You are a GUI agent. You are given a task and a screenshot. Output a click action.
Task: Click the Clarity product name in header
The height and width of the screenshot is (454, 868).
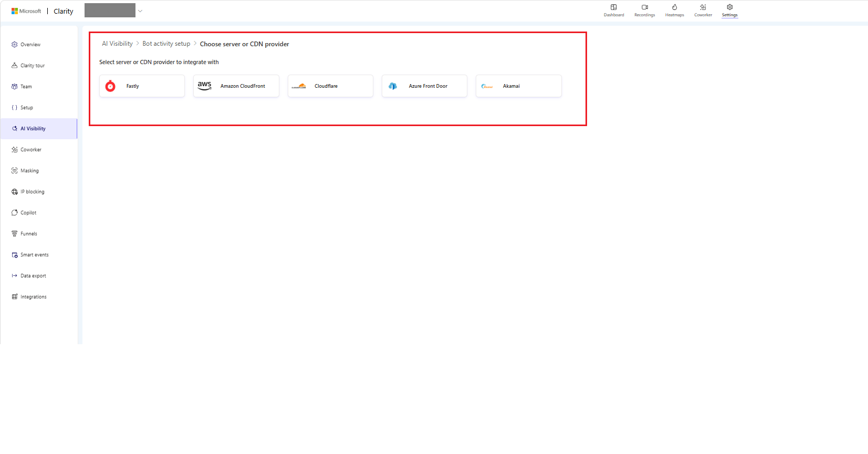64,11
